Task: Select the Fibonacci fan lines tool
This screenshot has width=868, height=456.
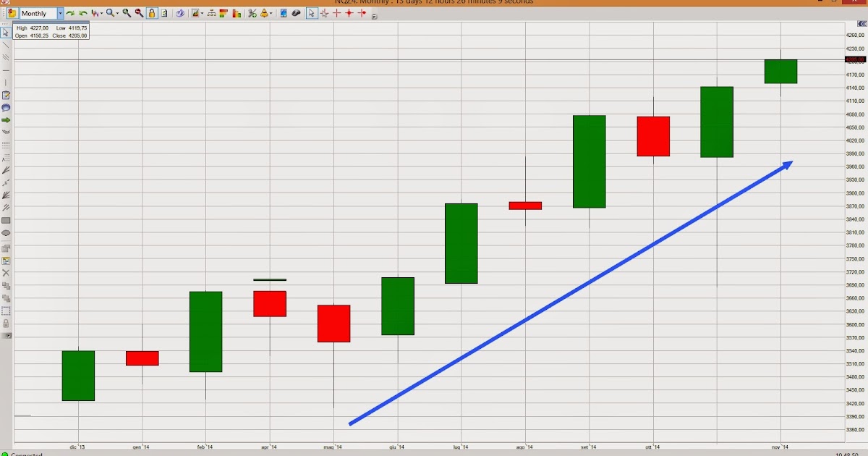Action: tap(7, 170)
